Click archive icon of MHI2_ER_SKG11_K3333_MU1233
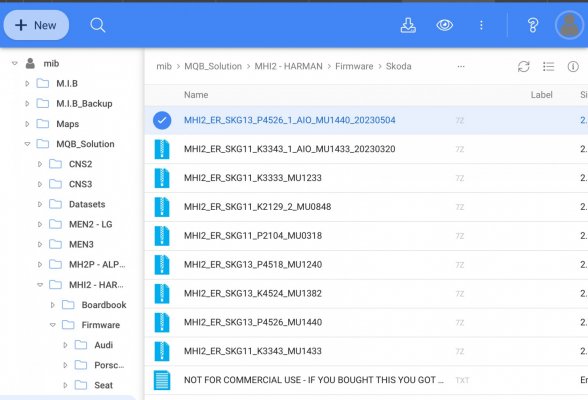Viewport: 588px width, 400px height. click(162, 178)
